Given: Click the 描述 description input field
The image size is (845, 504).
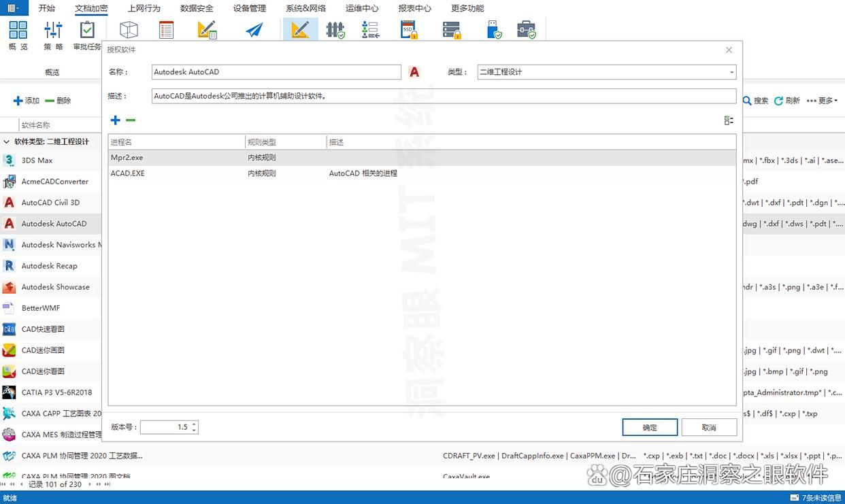Looking at the screenshot, I should pyautogui.click(x=444, y=96).
